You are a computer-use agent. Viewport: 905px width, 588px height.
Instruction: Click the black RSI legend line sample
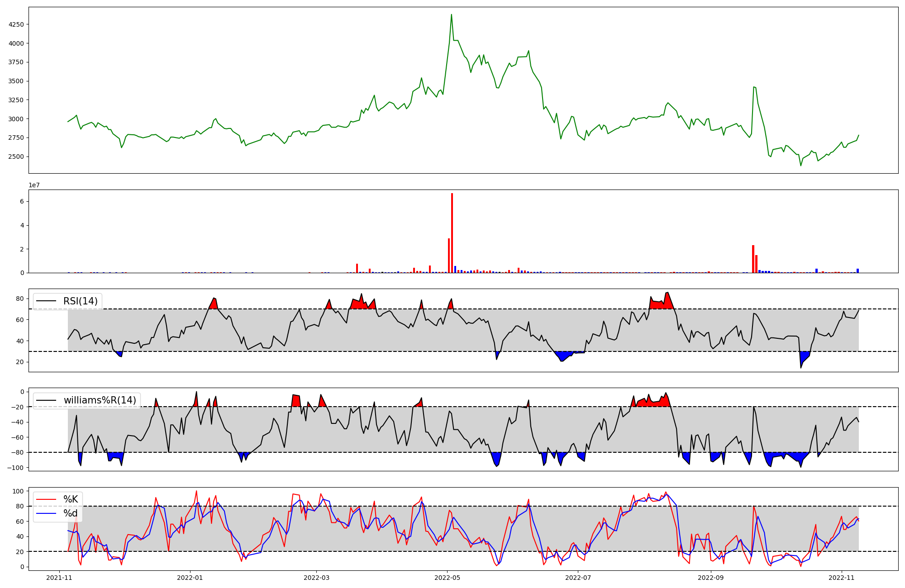46,301
